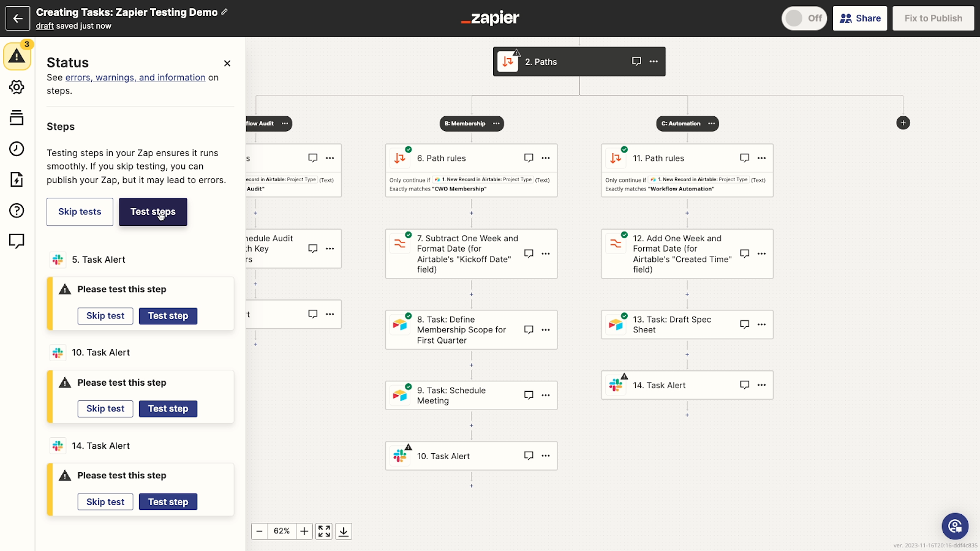Open the history clock icon in sidebar
Viewport: 980px width, 551px height.
17,149
